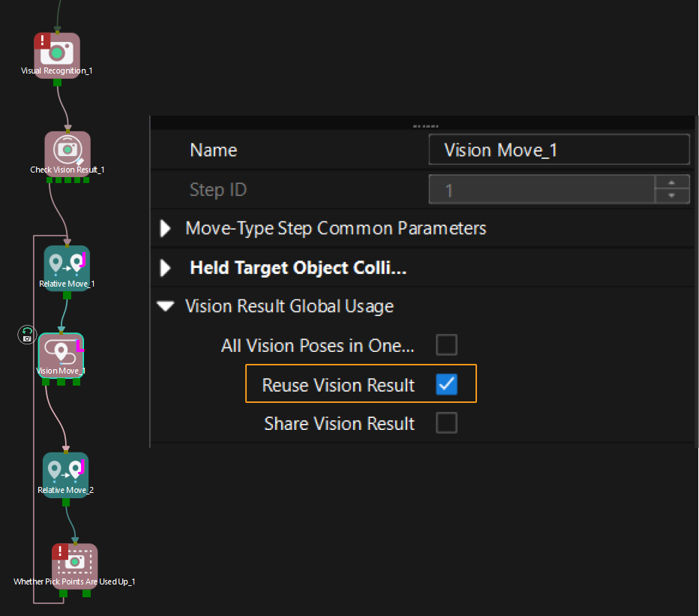Click the dotted drag handle atop the parameter panel
This screenshot has height=616, width=699.
click(425, 126)
